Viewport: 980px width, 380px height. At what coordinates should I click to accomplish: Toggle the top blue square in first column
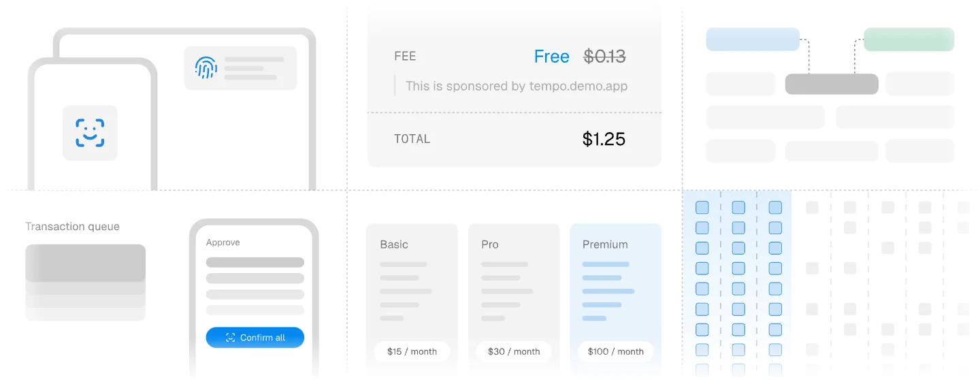click(x=702, y=207)
